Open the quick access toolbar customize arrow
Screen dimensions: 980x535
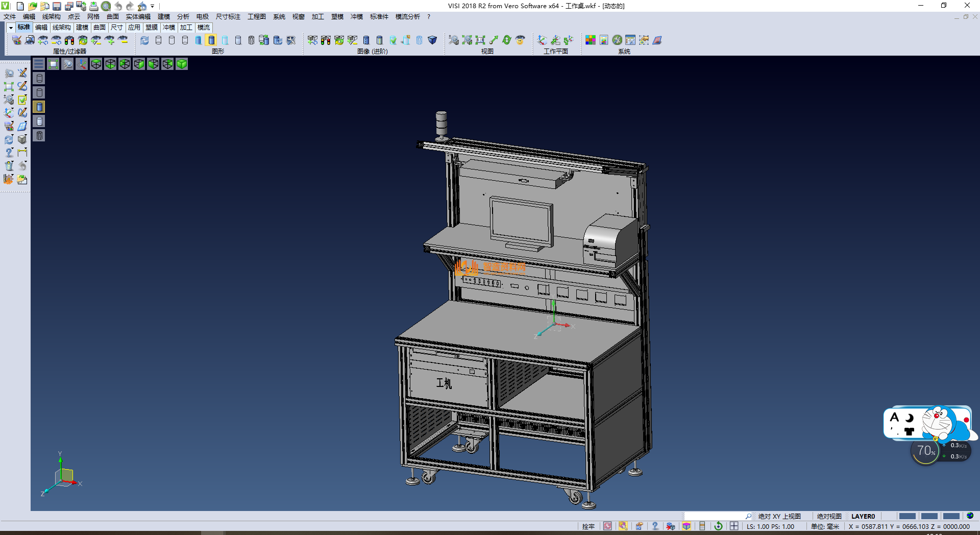click(153, 7)
